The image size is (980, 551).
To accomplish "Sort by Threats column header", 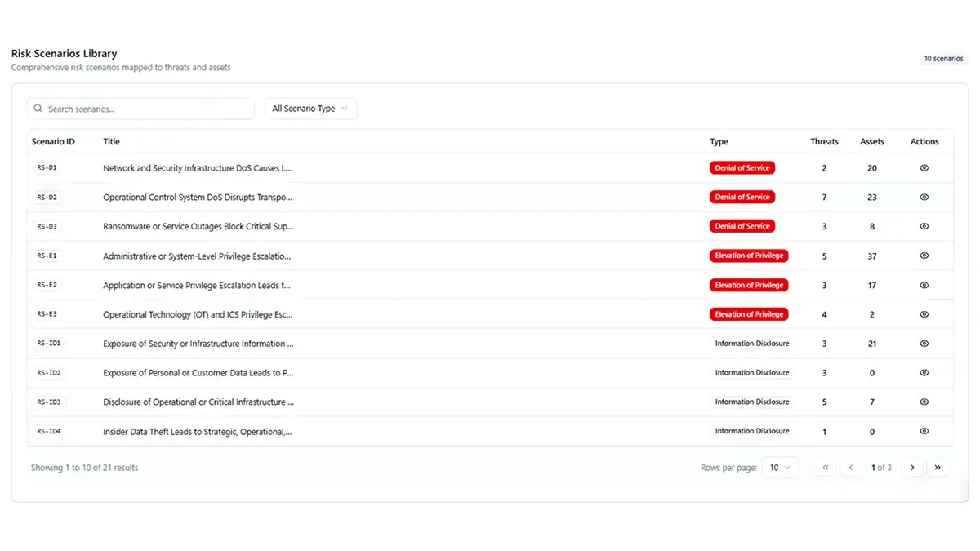I will tap(824, 141).
